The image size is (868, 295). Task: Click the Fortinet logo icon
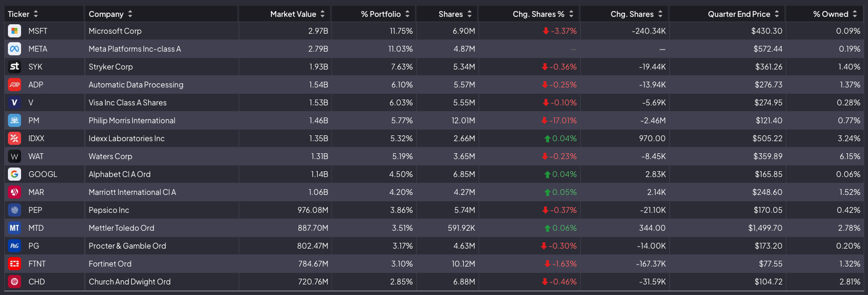(15, 264)
